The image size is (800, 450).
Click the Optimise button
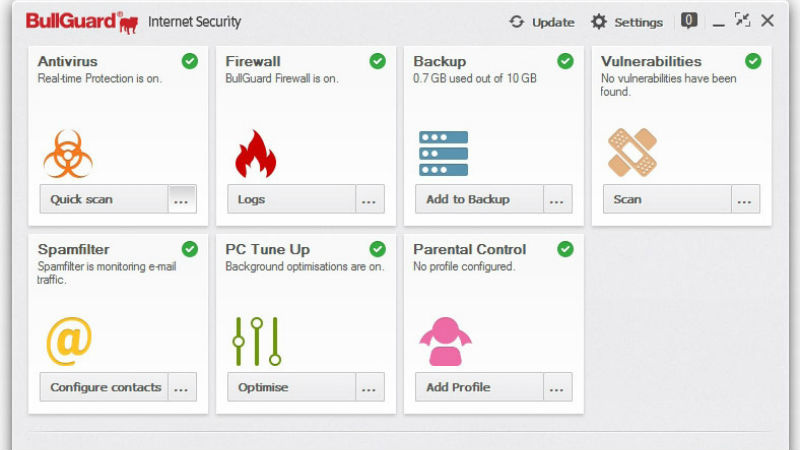tap(291, 387)
